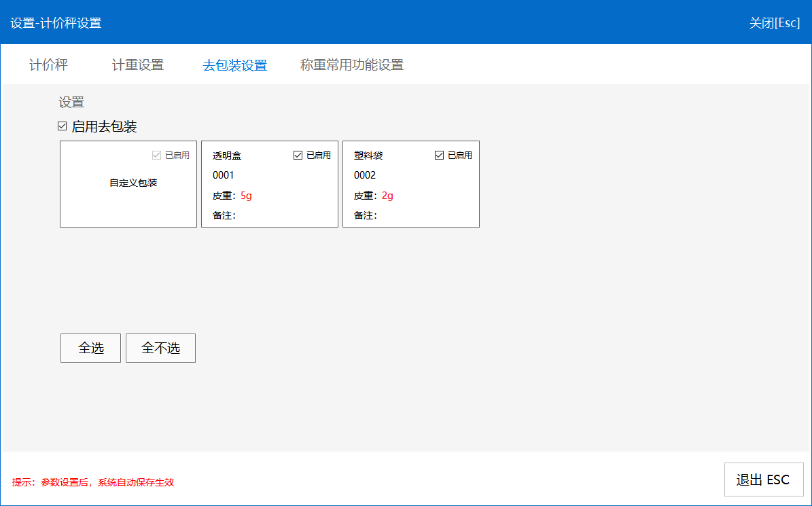This screenshot has height=506, width=812.
Task: Click 关闭[Esc] in the title bar
Action: pyautogui.click(x=774, y=23)
